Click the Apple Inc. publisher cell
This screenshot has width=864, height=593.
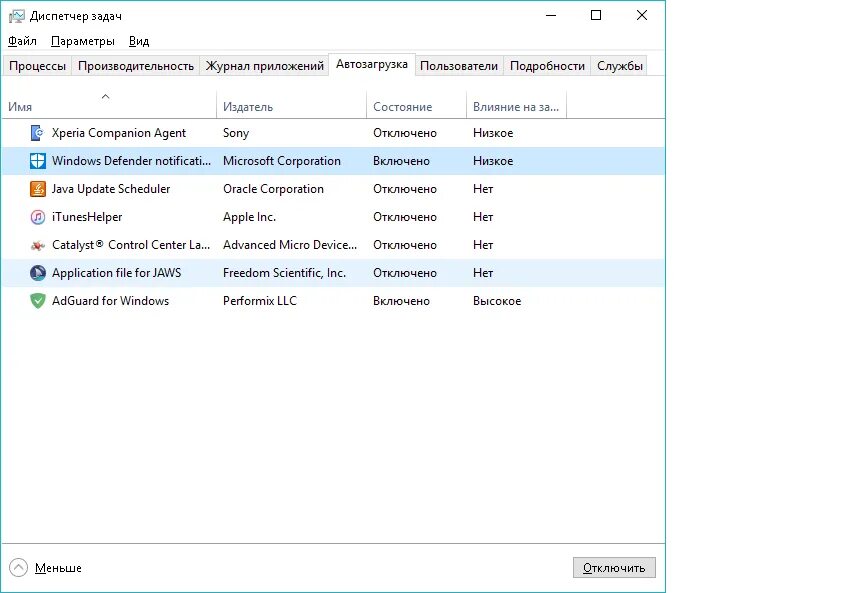(x=249, y=217)
